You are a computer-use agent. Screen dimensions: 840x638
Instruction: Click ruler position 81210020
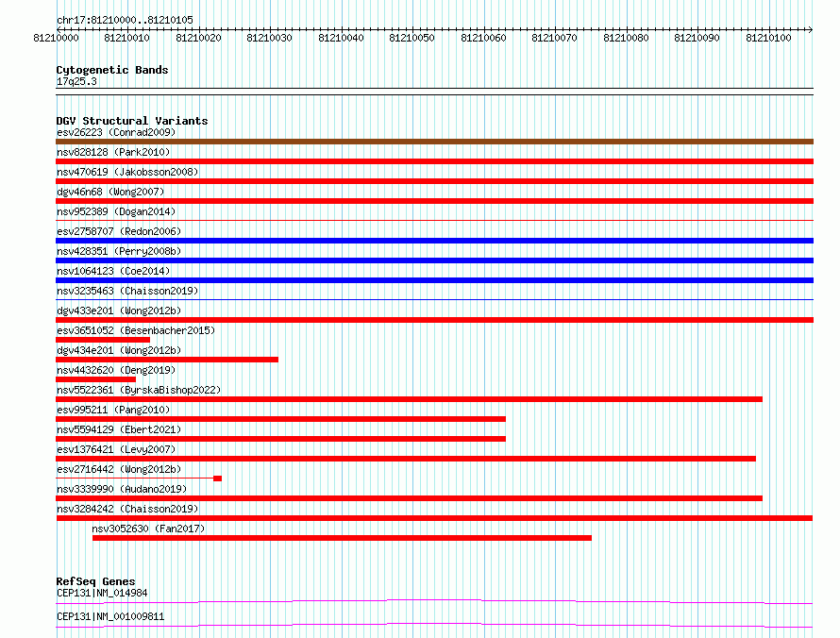coord(199,38)
